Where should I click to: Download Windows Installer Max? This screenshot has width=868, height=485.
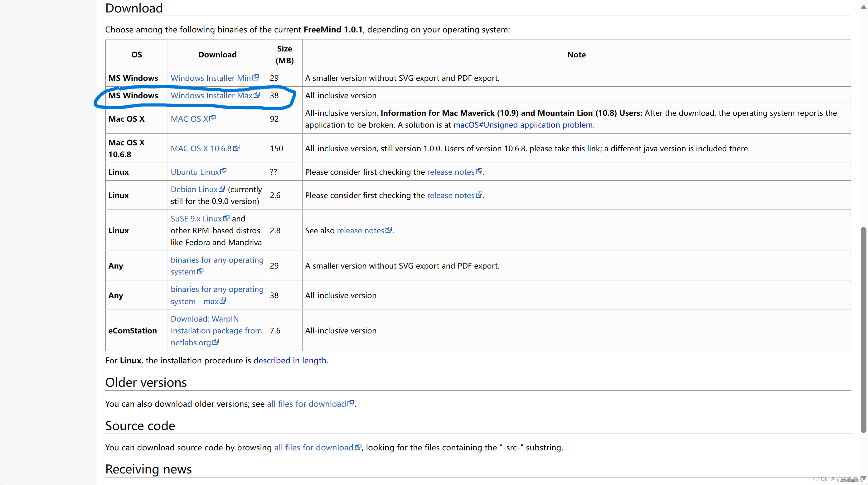(211, 95)
